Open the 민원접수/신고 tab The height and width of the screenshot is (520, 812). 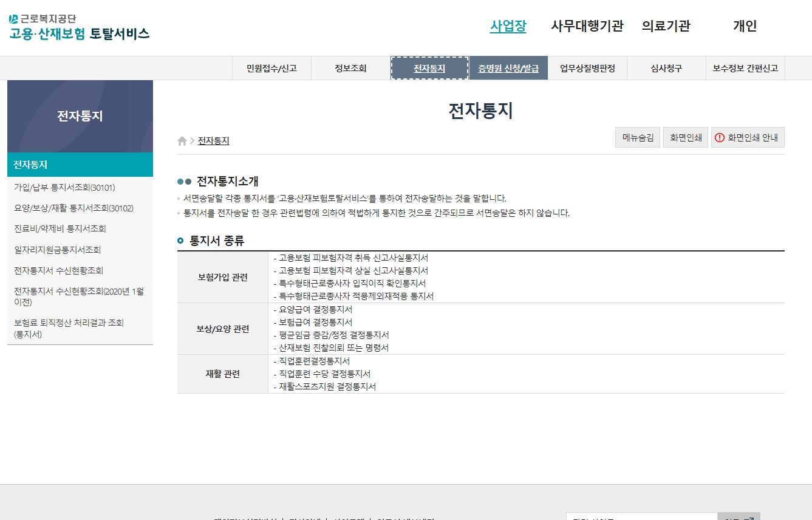tap(271, 68)
